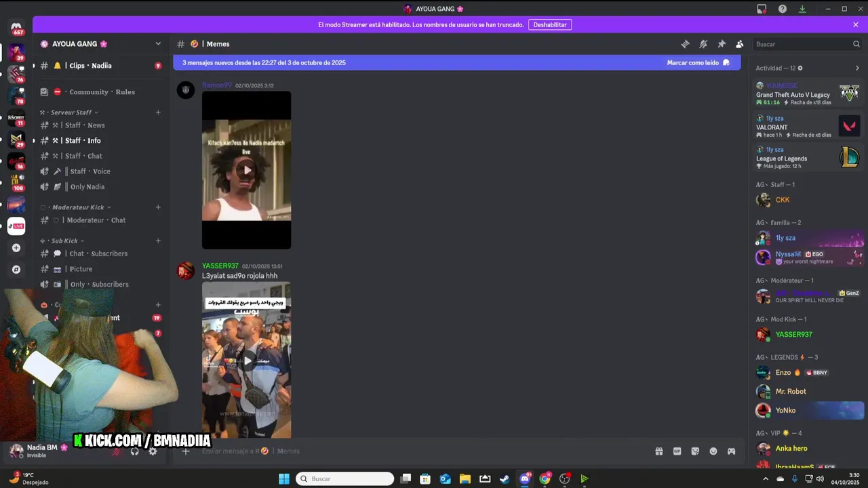Open Grand Theft Auto V Legacy activity

pyautogui.click(x=808, y=94)
